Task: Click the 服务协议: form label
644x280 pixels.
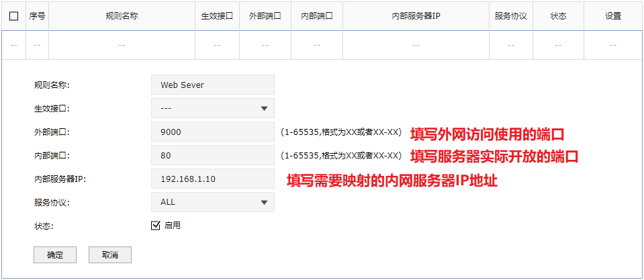Action: (52, 202)
